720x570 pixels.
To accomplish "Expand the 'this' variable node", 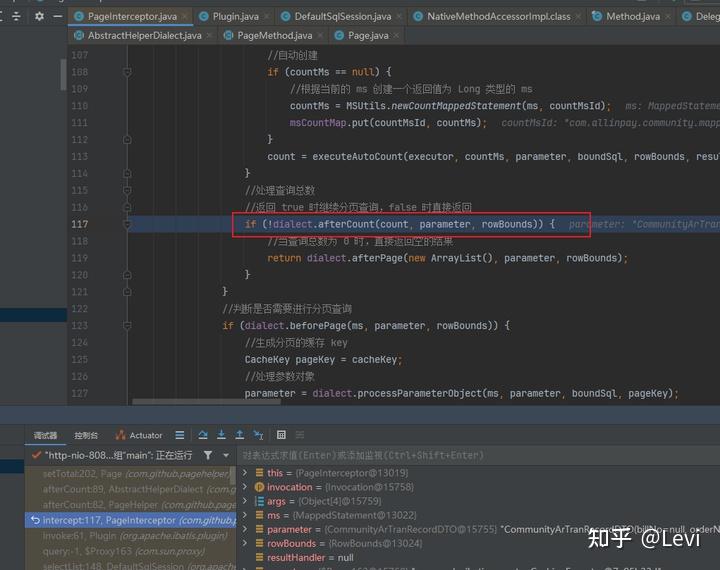I will click(245, 473).
